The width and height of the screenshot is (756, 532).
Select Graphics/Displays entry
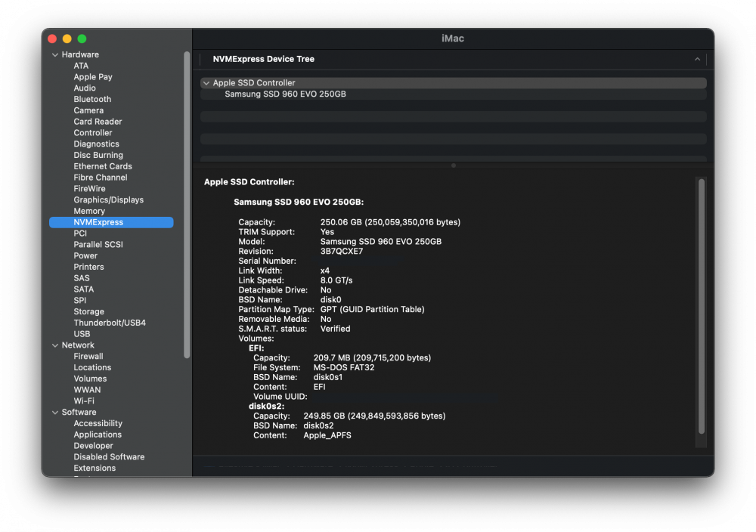[108, 200]
